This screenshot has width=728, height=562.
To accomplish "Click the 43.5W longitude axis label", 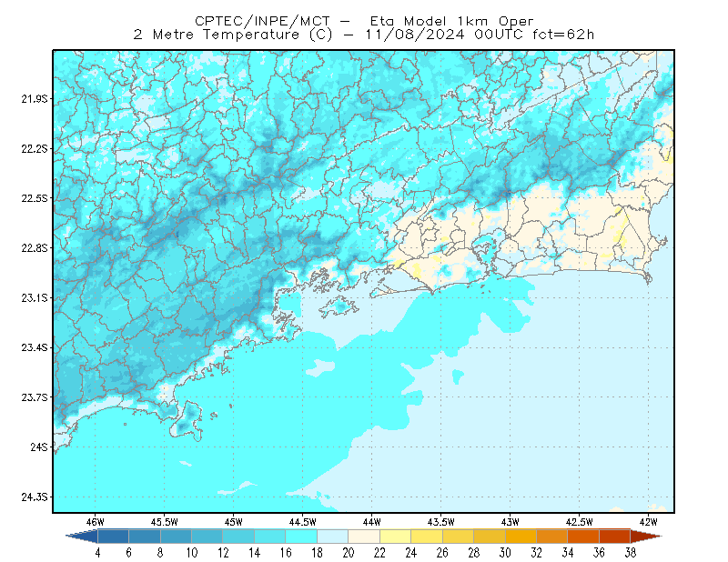I will coord(440,522).
